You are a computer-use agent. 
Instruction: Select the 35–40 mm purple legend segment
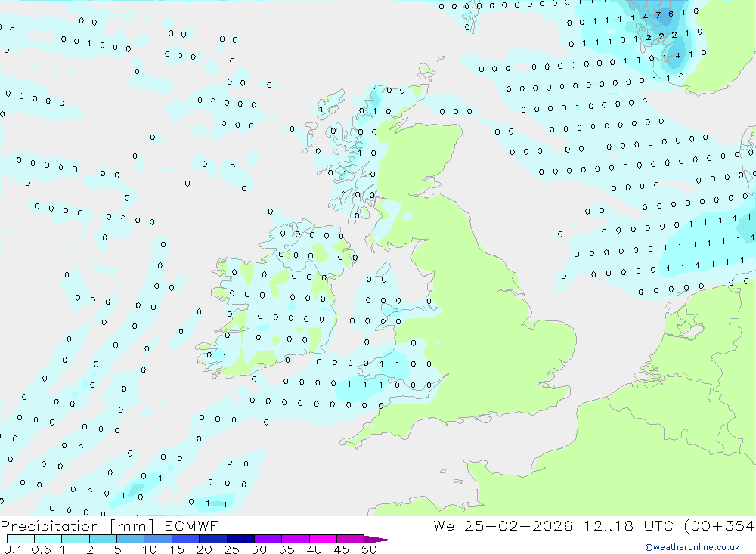coord(295,539)
